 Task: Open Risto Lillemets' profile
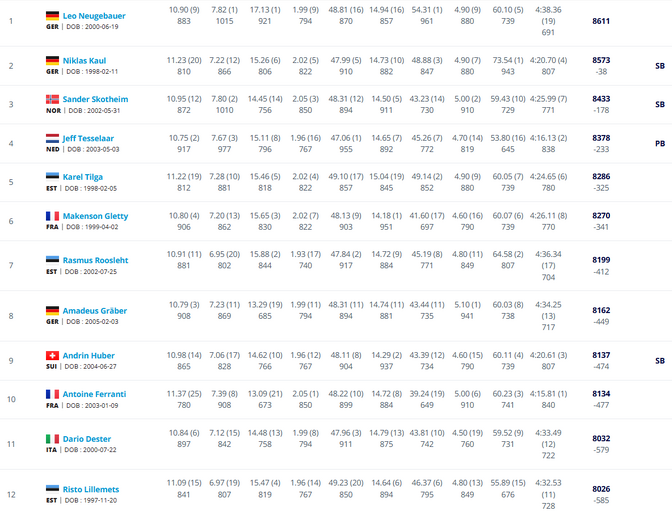pyautogui.click(x=91, y=489)
